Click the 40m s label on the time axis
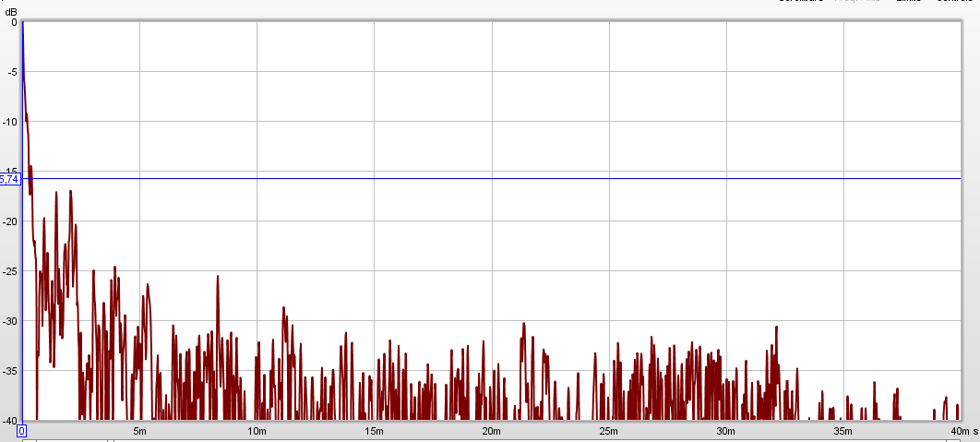Image resolution: width=980 pixels, height=442 pixels. point(963,431)
